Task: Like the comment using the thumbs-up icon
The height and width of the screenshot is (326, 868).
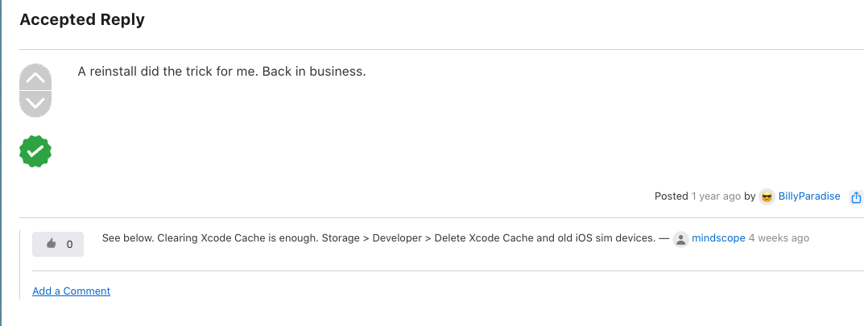Action: 52,244
